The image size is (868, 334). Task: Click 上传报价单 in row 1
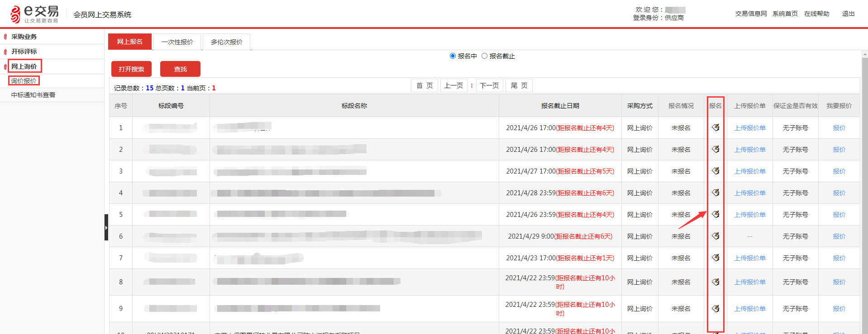[x=750, y=128]
